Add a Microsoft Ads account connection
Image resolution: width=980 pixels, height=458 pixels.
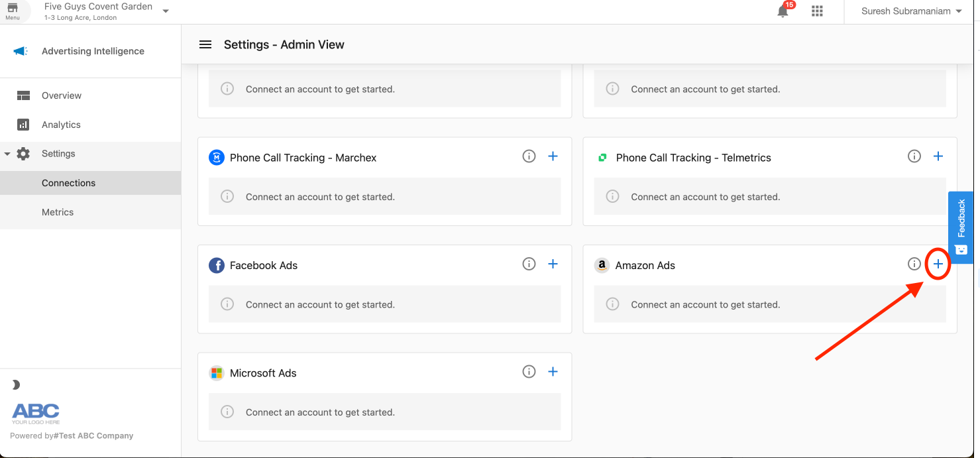[x=553, y=372]
